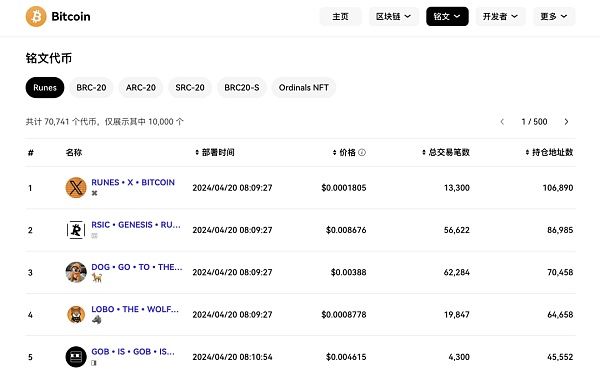
Task: Go to next page arrow
Action: tap(566, 122)
